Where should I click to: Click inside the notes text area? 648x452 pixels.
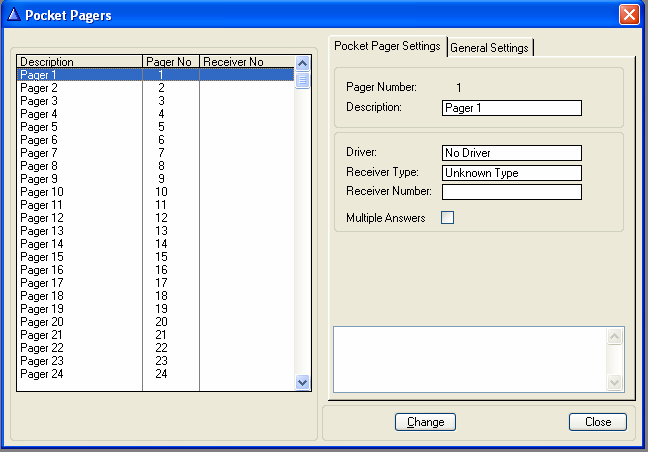click(470, 358)
